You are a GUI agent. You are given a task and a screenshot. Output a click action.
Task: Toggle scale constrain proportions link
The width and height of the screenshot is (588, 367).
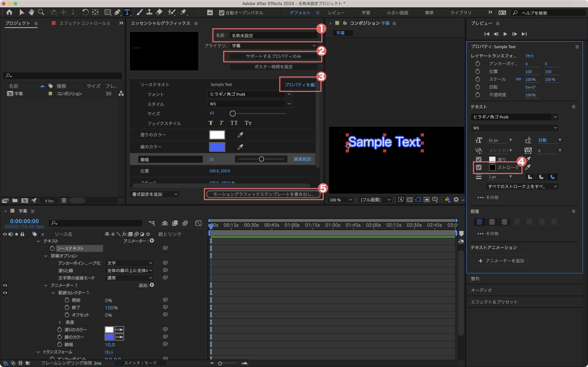pyautogui.click(x=518, y=79)
